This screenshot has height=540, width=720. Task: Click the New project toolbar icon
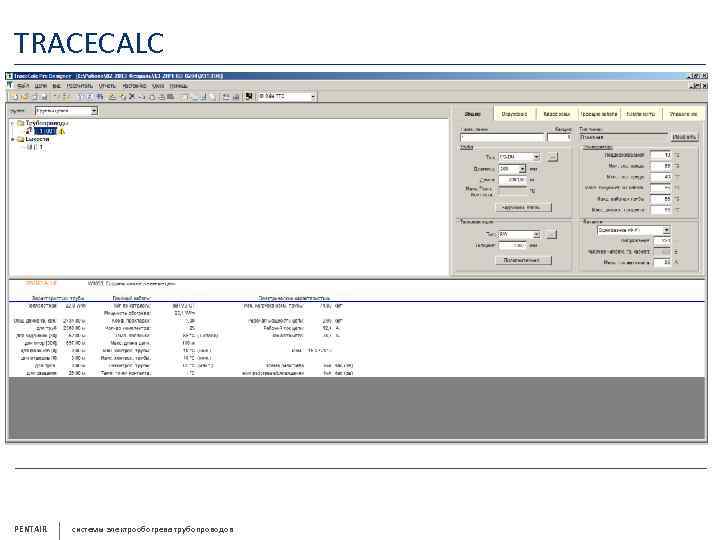[14, 97]
